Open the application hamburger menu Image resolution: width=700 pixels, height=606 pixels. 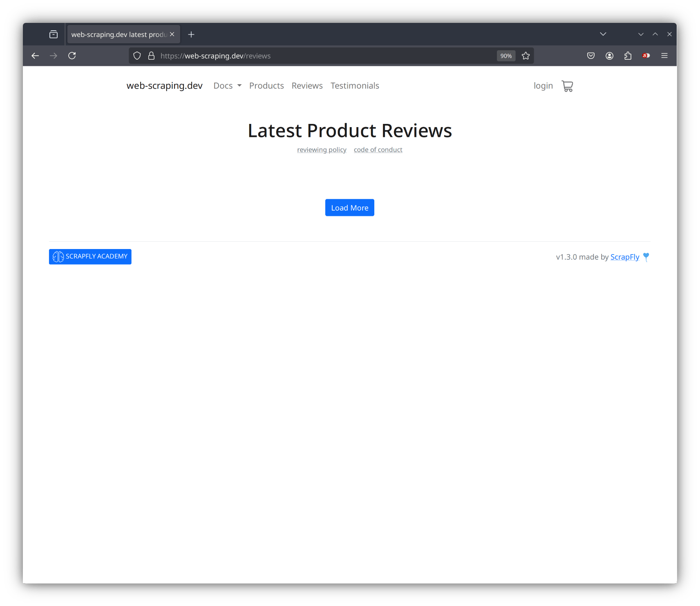pyautogui.click(x=664, y=56)
